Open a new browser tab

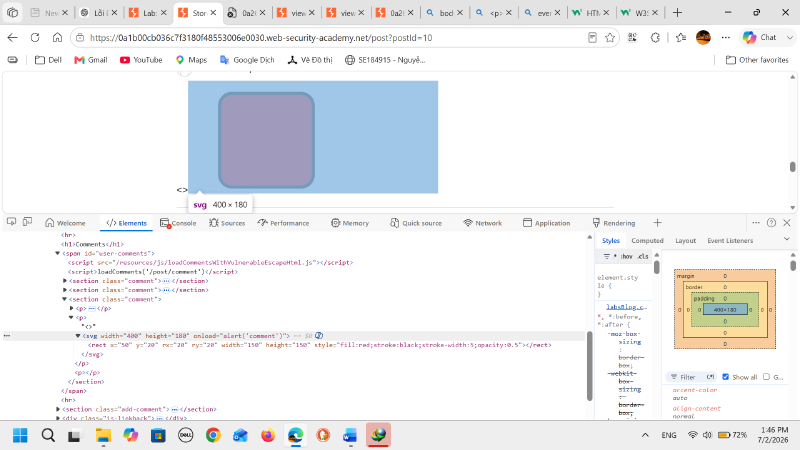pyautogui.click(x=677, y=12)
